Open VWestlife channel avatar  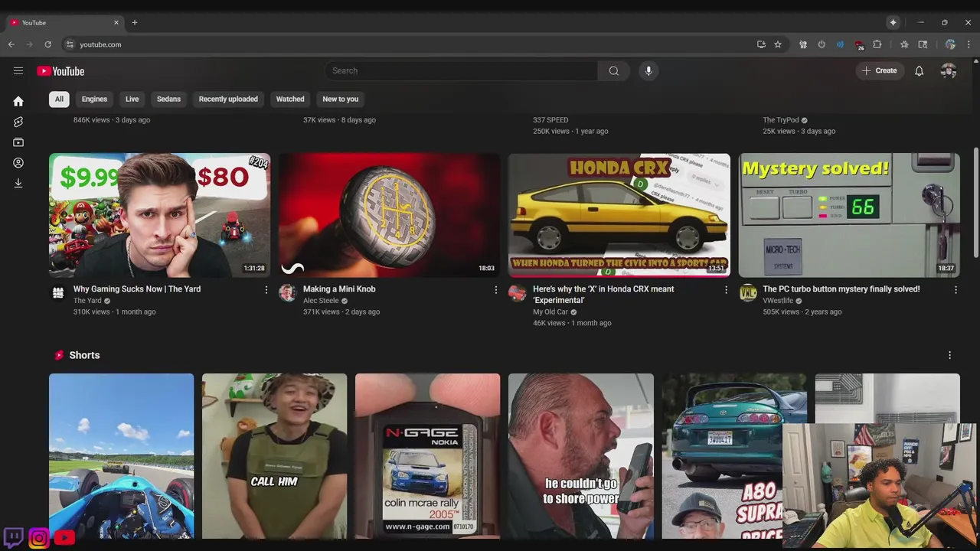coord(748,293)
